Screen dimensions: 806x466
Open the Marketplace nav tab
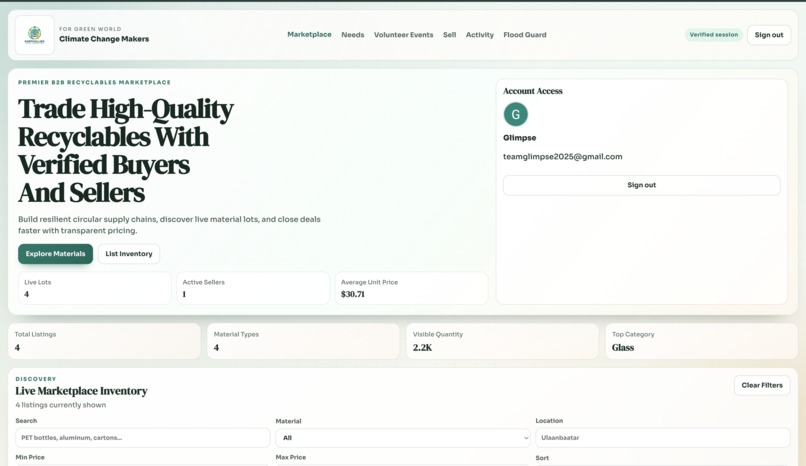(x=309, y=34)
